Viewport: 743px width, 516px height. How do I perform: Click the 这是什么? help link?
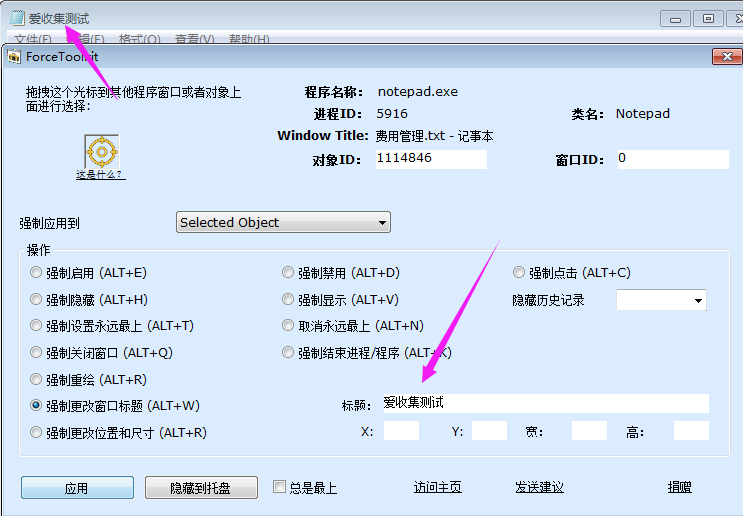100,175
